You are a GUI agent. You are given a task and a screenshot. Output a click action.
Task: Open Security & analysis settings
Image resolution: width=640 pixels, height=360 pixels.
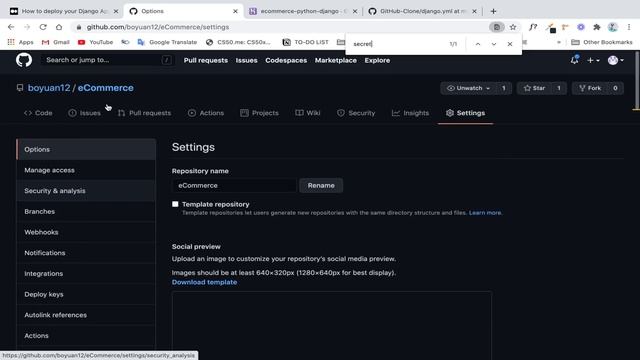pyautogui.click(x=86, y=191)
